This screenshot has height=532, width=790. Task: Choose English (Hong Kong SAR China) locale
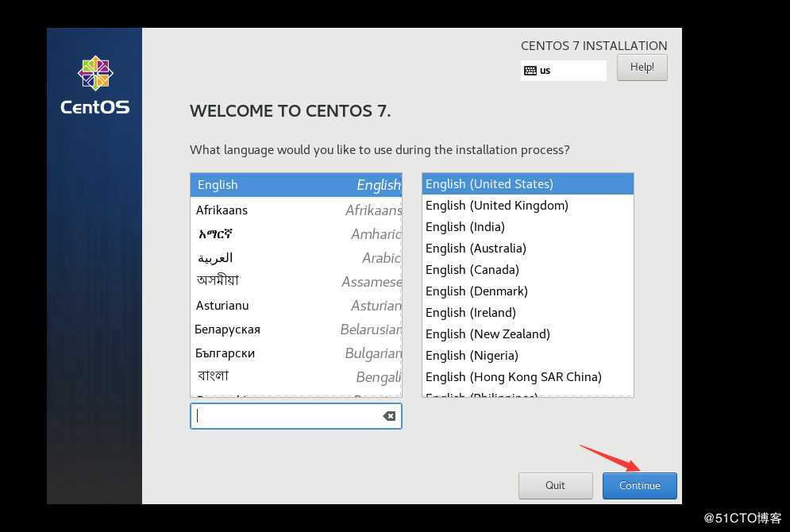[x=527, y=377]
